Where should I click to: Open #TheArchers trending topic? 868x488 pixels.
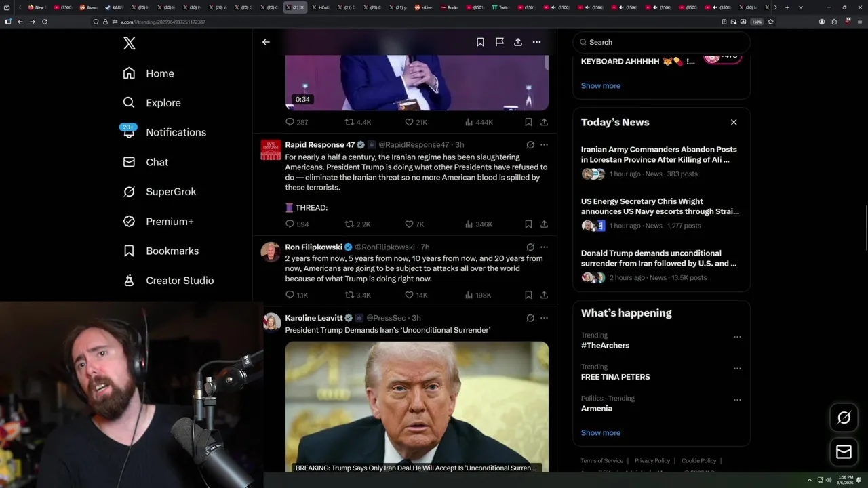(605, 346)
